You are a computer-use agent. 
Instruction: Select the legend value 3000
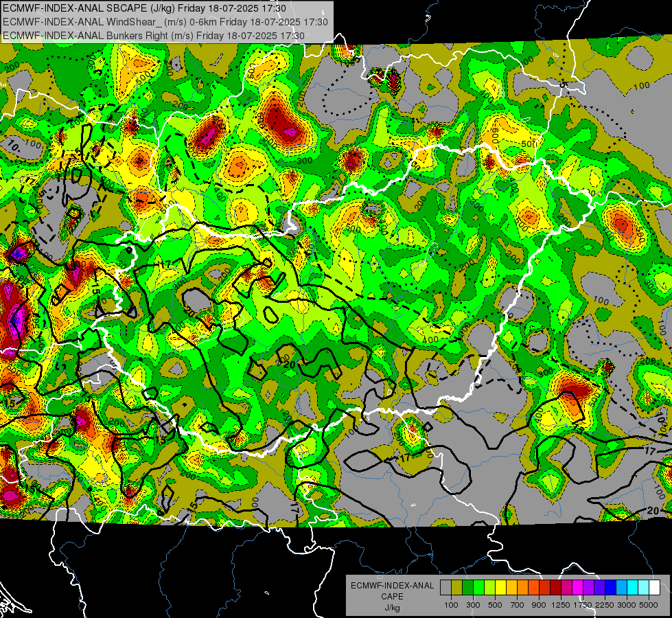[627, 605]
